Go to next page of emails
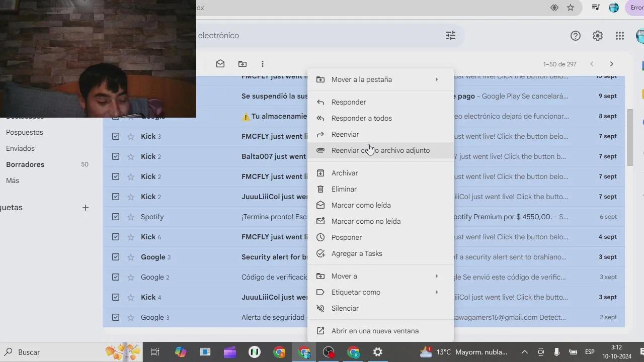The width and height of the screenshot is (644, 362). [611, 64]
